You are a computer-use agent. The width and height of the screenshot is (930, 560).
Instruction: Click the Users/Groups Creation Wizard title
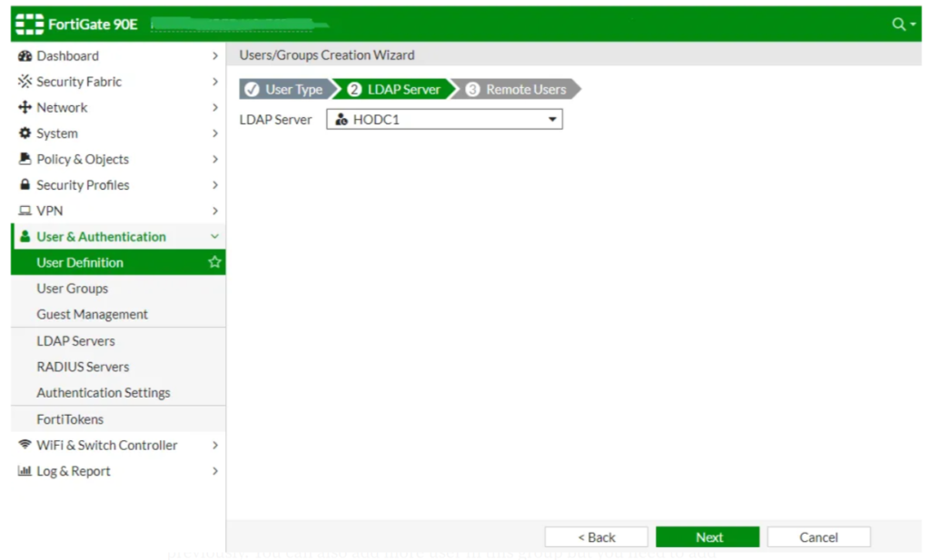[327, 55]
